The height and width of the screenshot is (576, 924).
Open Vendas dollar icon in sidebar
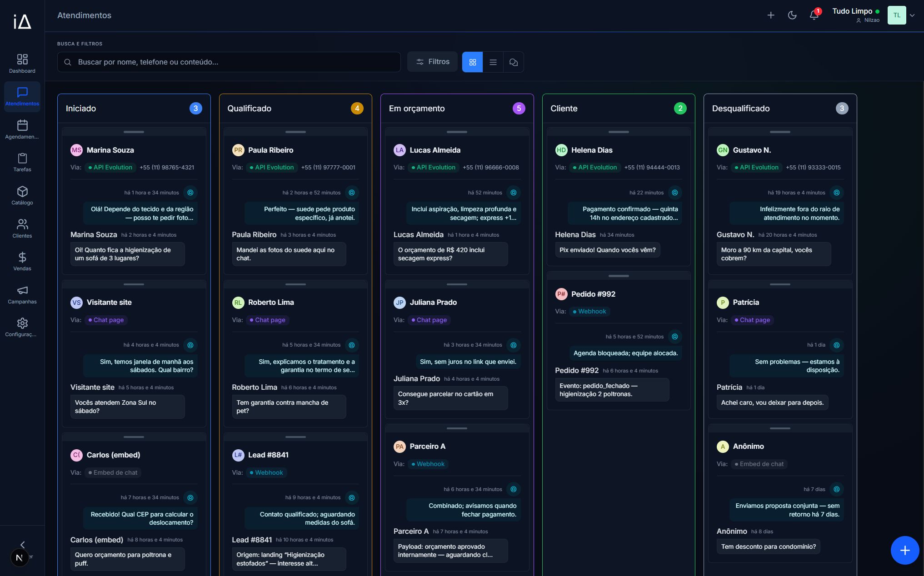point(22,261)
